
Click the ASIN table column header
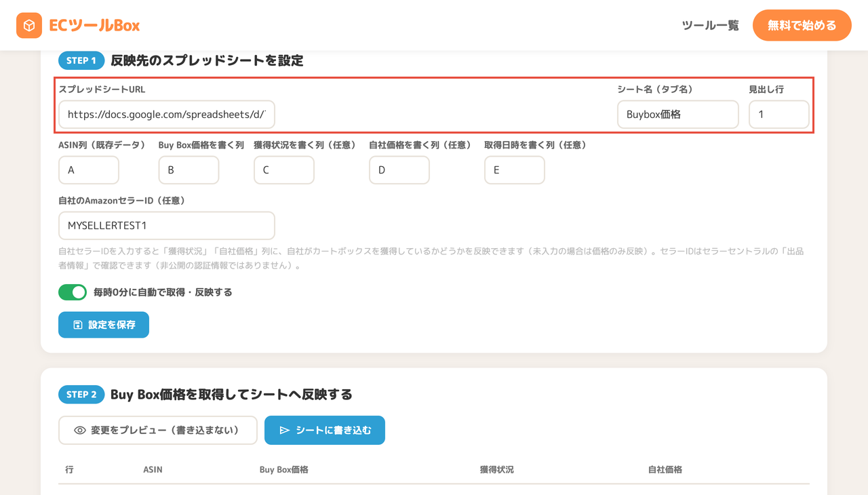pyautogui.click(x=153, y=469)
